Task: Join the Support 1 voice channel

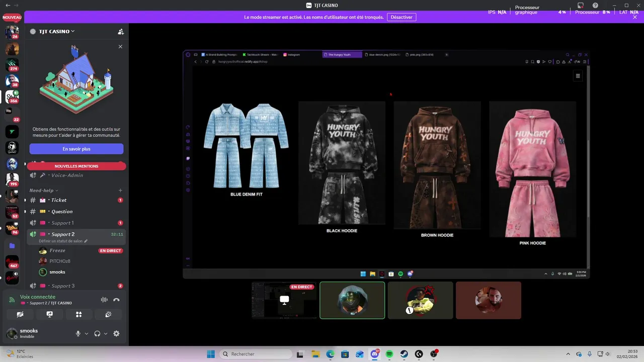Action: coord(76,223)
